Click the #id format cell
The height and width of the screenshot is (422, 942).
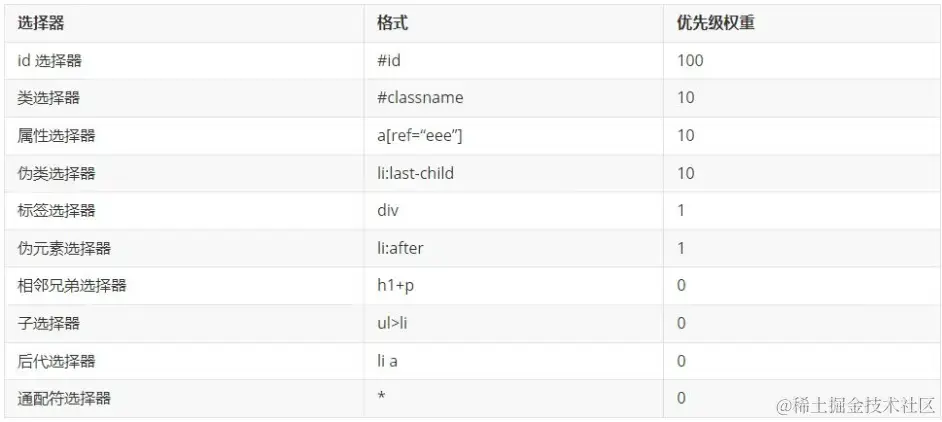tap(389, 61)
